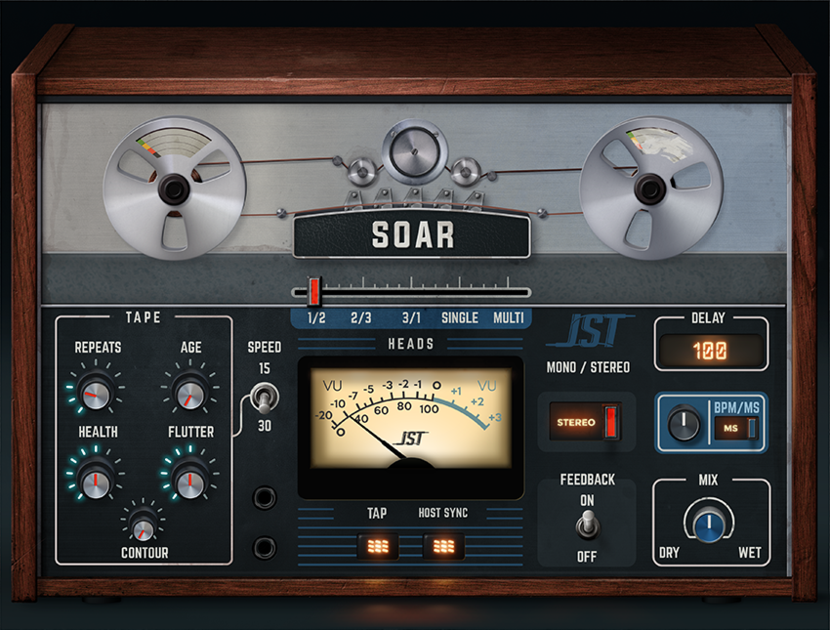Viewport: 830px width, 630px height.
Task: Click the Host Sync button
Action: coord(444,546)
